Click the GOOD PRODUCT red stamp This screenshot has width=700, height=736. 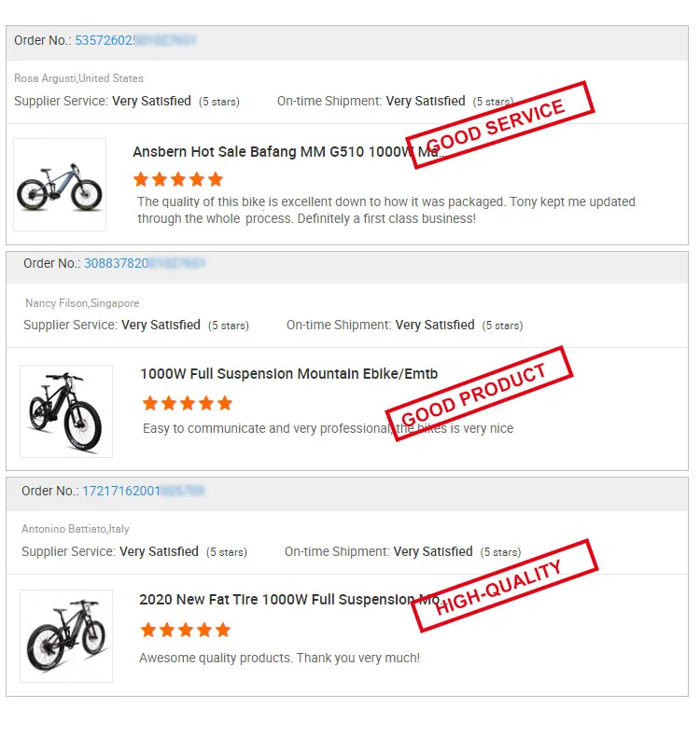click(479, 393)
